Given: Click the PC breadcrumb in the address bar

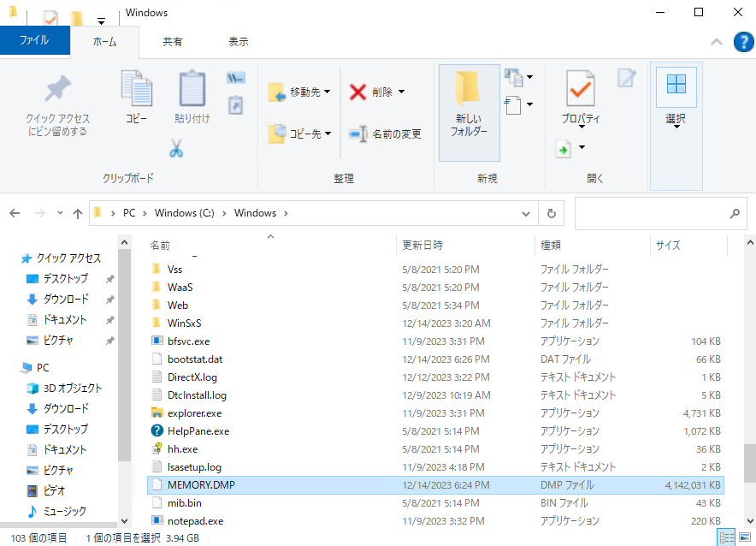Looking at the screenshot, I should click(129, 213).
